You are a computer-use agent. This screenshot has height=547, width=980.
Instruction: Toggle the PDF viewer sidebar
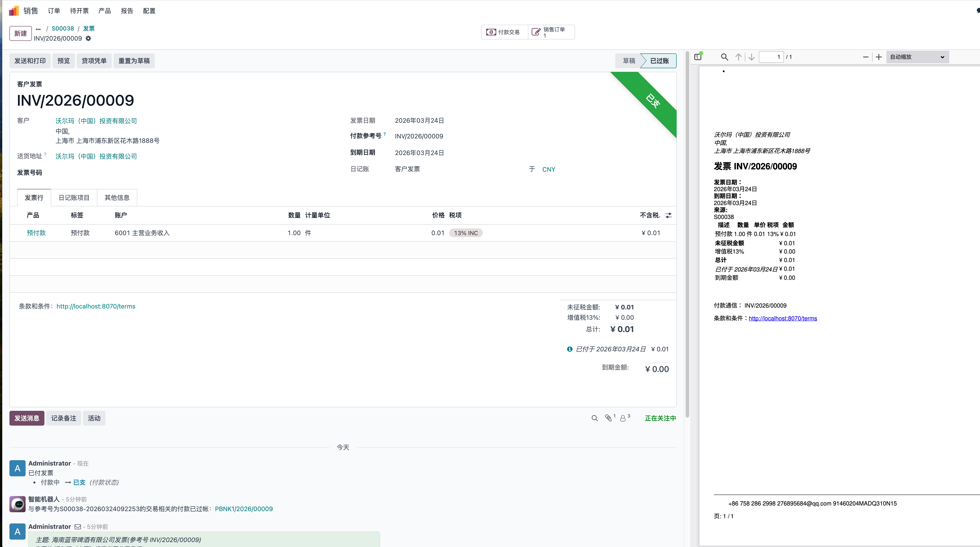698,57
